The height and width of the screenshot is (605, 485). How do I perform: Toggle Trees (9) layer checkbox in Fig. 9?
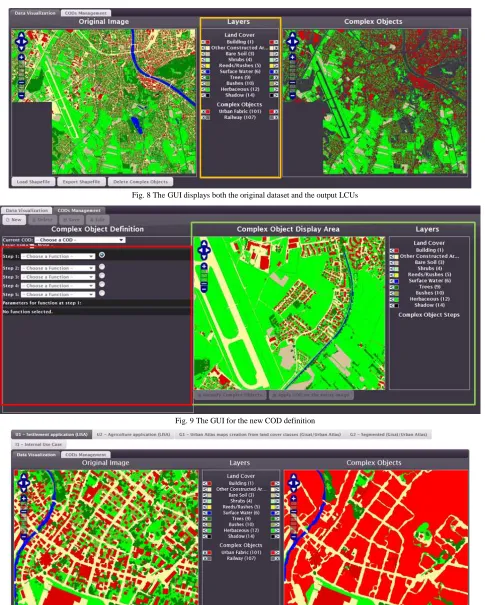[392, 287]
